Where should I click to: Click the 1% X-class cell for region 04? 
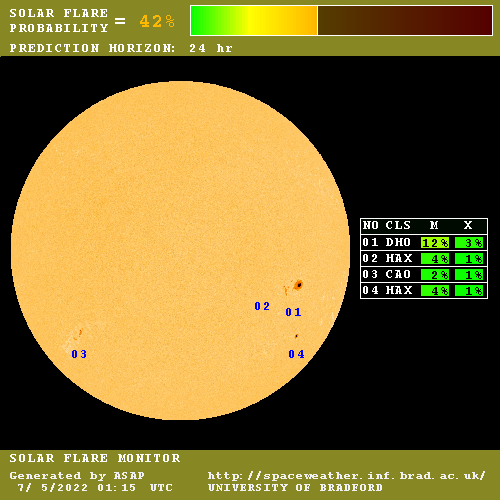469,291
